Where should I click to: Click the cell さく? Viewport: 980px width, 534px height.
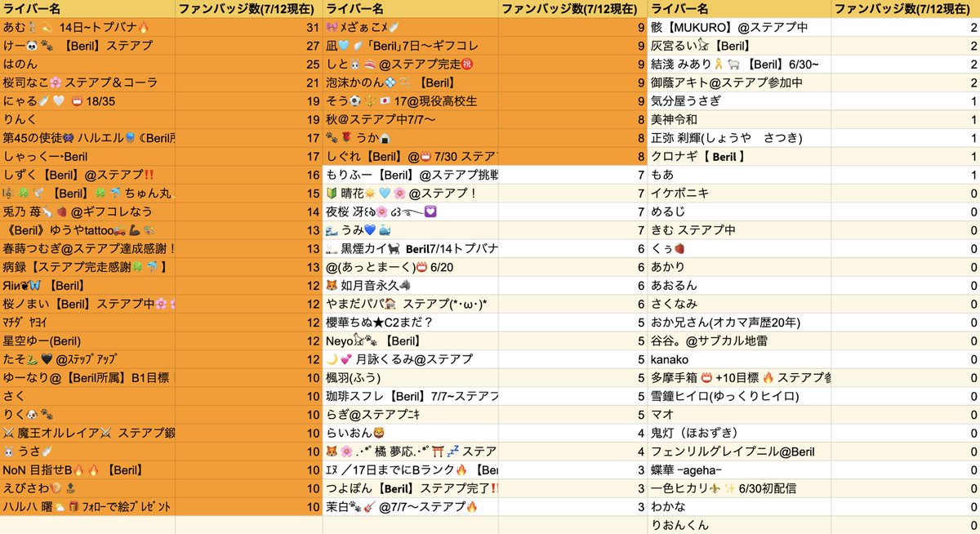pyautogui.click(x=87, y=396)
